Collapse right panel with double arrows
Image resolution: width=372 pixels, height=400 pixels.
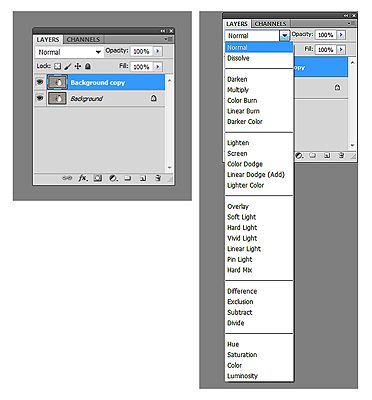click(346, 15)
